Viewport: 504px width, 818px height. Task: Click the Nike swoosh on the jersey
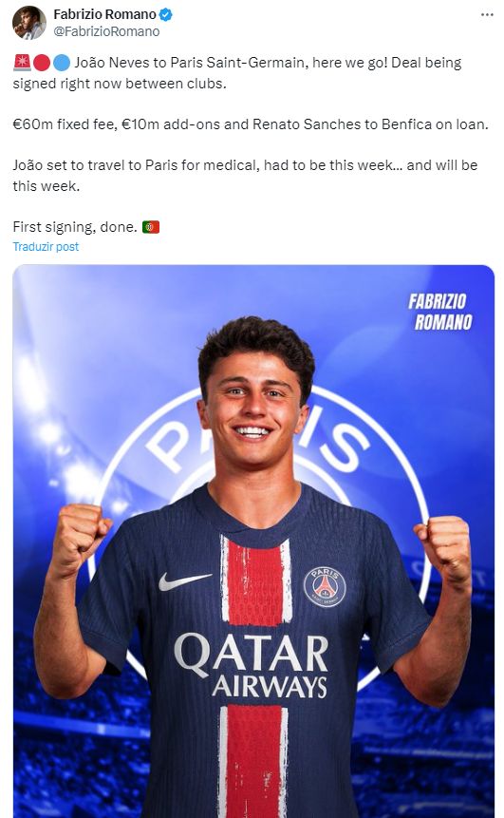point(184,580)
